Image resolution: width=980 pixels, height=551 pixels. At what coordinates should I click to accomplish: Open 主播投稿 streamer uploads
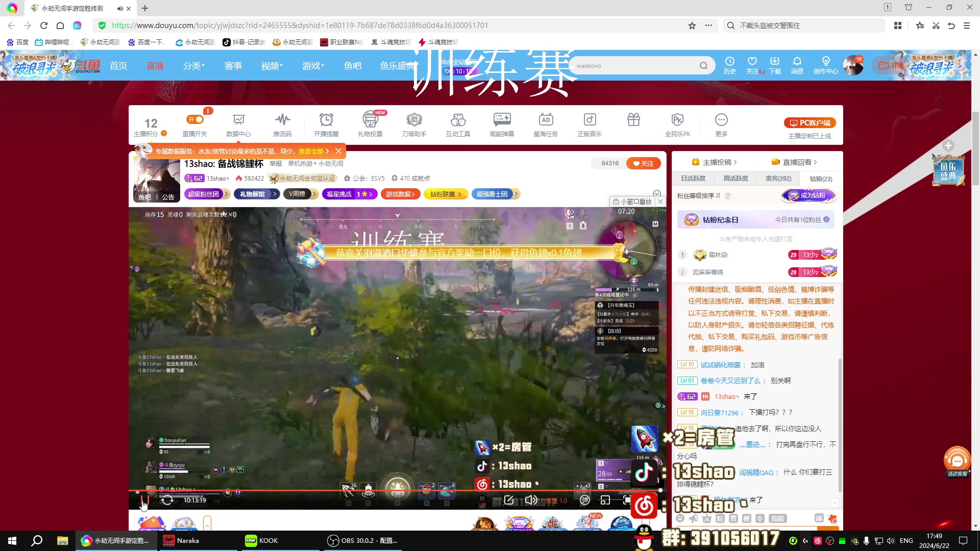point(714,162)
